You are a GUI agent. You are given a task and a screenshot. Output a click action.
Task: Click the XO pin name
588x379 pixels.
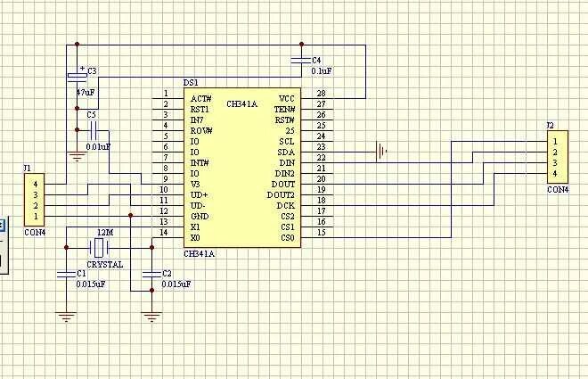click(195, 238)
